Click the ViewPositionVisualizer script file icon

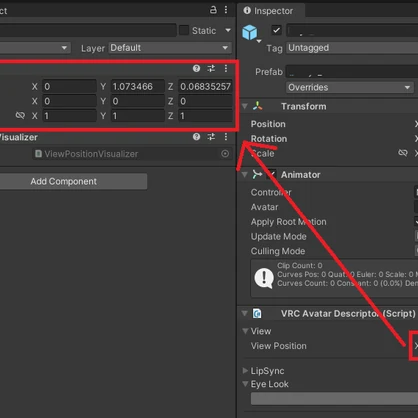point(38,154)
